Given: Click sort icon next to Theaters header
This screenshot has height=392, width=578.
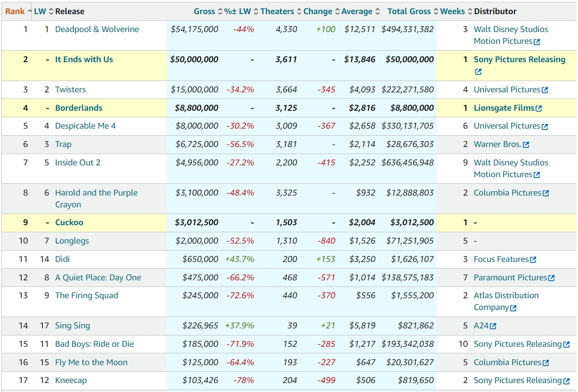Looking at the screenshot, I should click(x=299, y=11).
